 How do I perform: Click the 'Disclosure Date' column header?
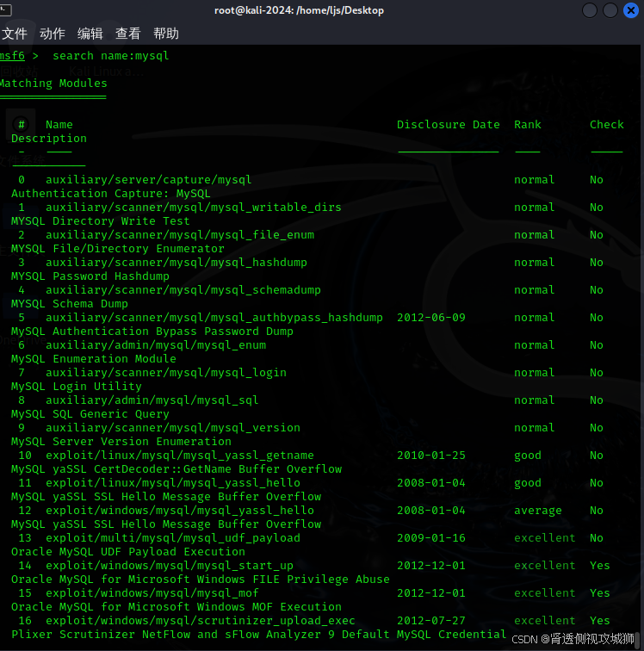pos(449,125)
